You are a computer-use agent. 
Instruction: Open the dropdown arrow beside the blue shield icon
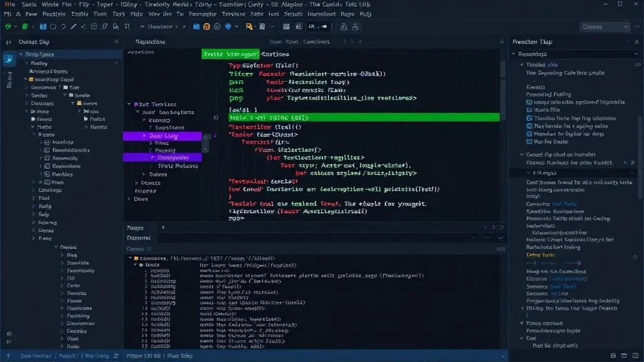(x=236, y=26)
